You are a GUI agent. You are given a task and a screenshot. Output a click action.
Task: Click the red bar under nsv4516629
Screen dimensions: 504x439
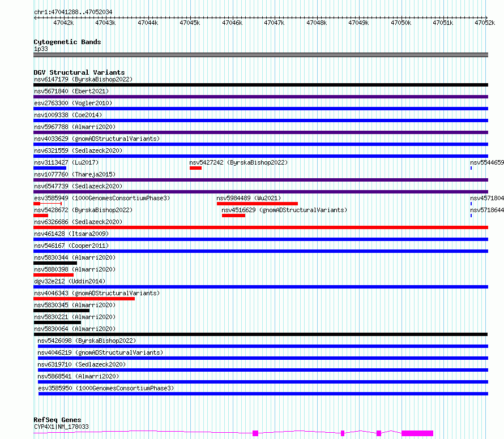coord(234,216)
